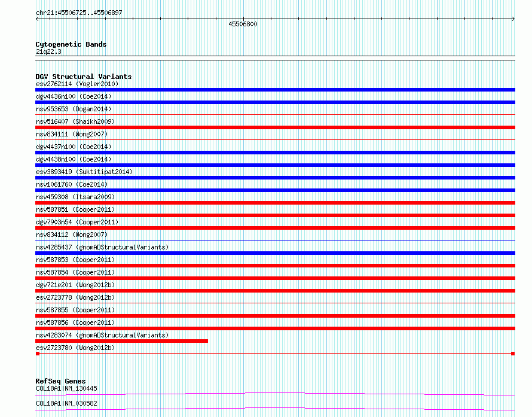Click the chr21:45506725..45506897 coordinate label
532x417 pixels.
79,13
